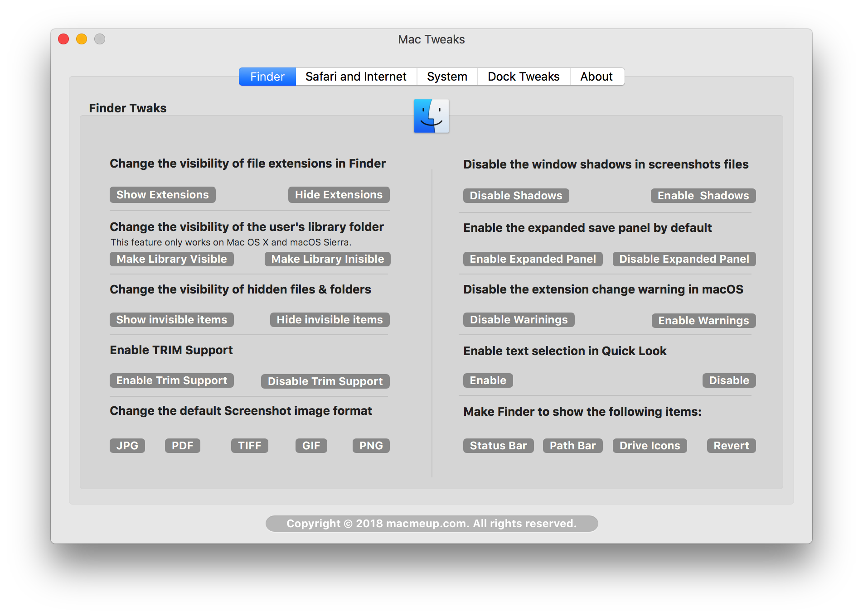Viewport: 863px width, 616px height.
Task: Click Disable Trim Support
Action: (325, 381)
